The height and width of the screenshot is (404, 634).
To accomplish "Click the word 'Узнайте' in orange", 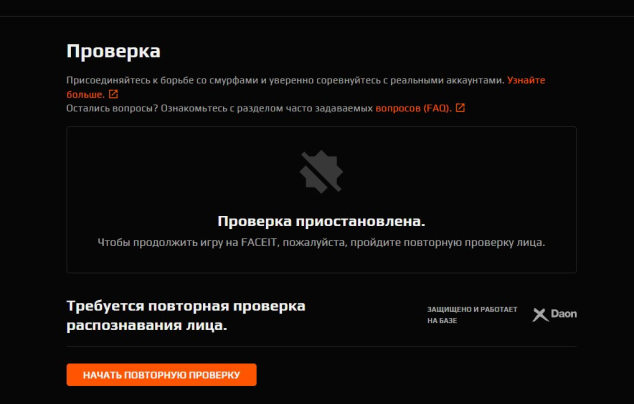I will (x=525, y=80).
